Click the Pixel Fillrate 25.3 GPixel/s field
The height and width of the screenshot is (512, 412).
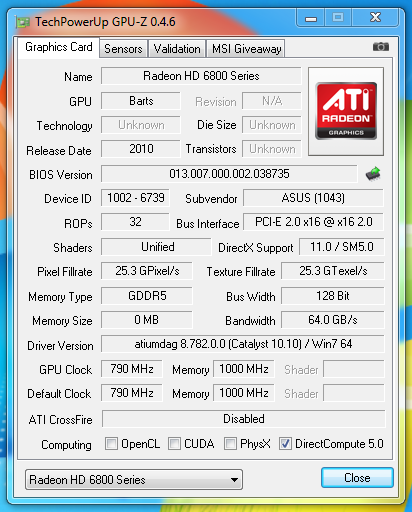(147, 271)
